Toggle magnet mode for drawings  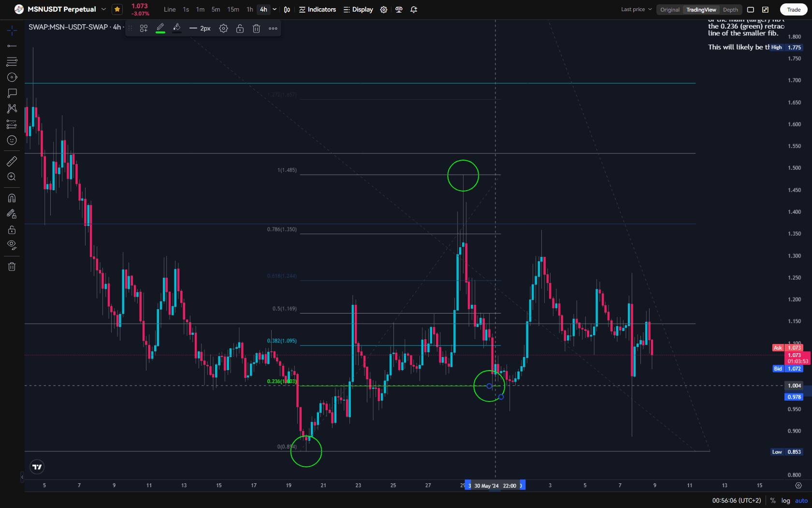click(x=12, y=198)
